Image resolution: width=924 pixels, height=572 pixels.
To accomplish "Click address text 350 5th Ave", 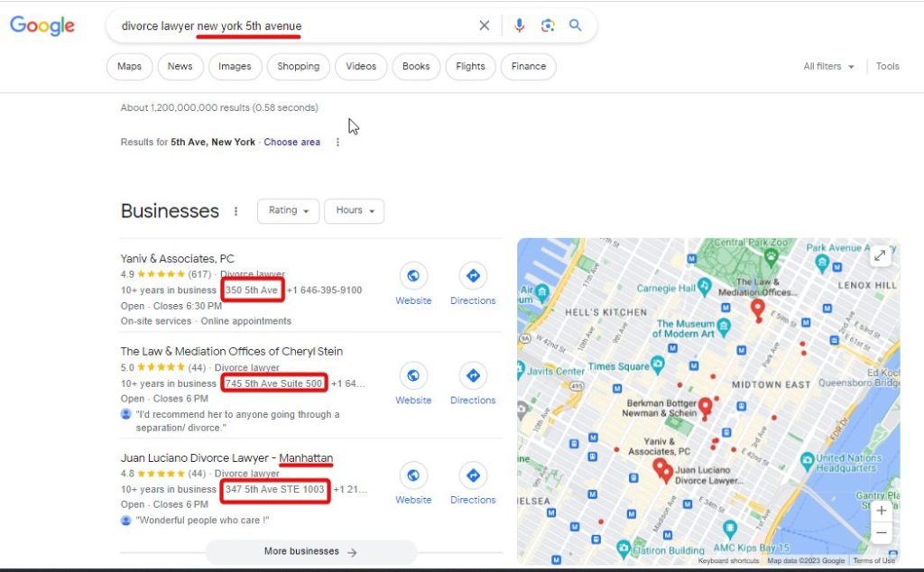I will click(252, 291).
